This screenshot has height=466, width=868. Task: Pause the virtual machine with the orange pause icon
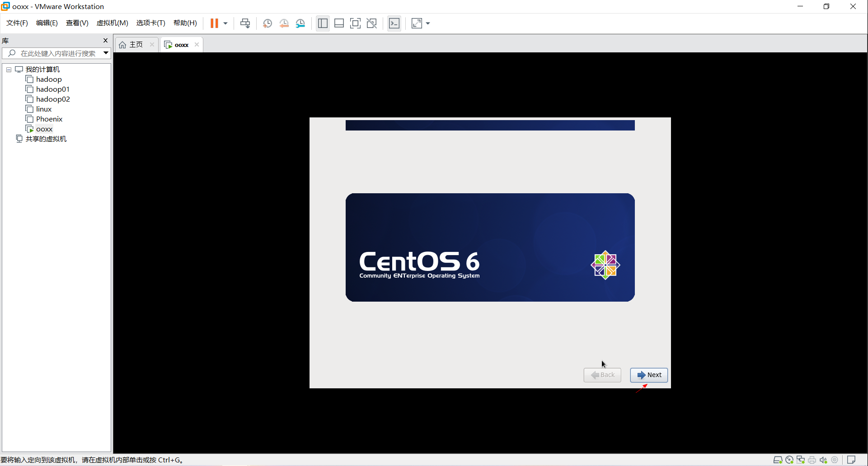(x=214, y=23)
